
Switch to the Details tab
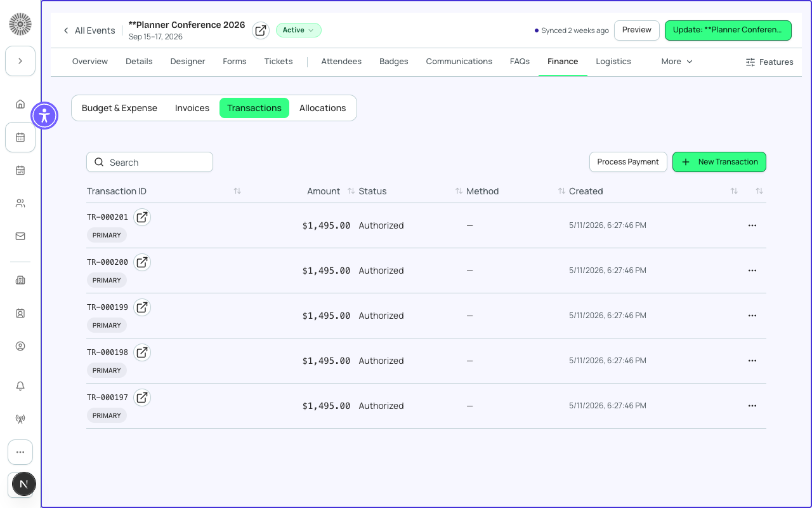pyautogui.click(x=139, y=62)
